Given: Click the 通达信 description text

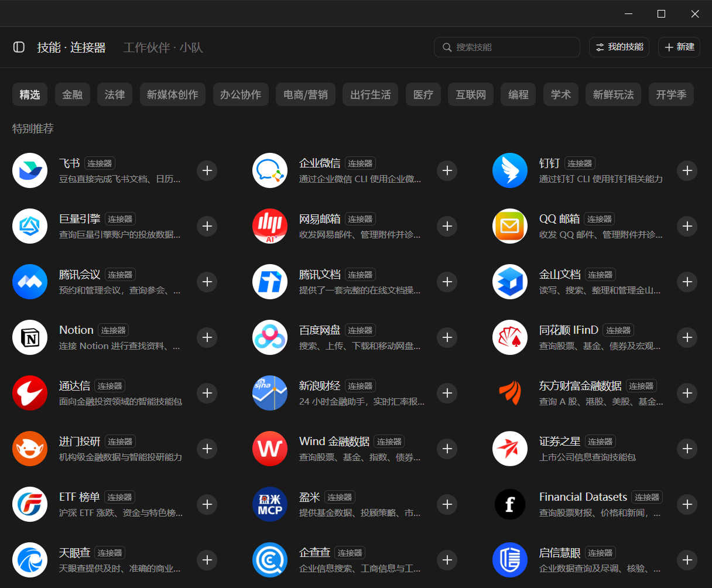Looking at the screenshot, I should 121,401.
